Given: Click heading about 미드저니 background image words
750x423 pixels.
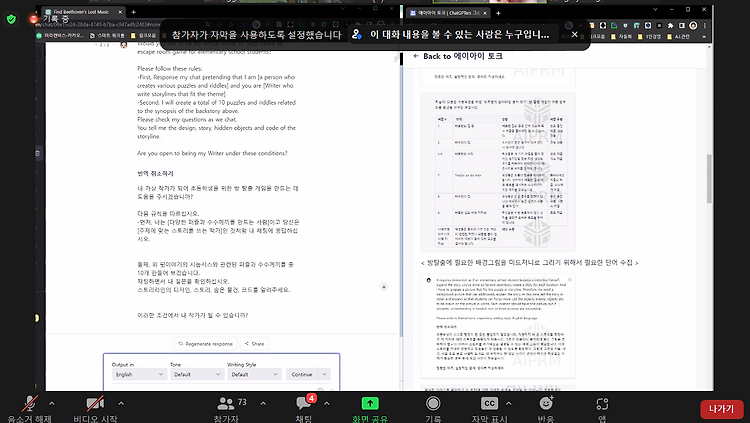Looking at the screenshot, I should (x=529, y=262).
